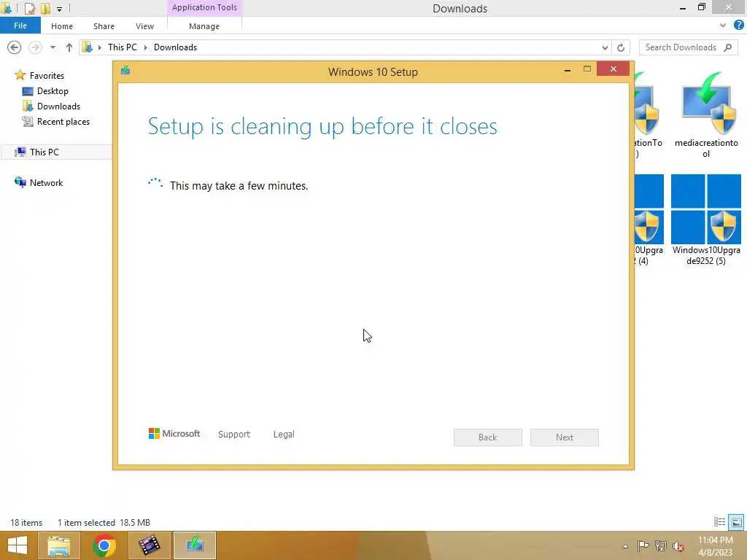Click the Back button in Setup
The image size is (747, 560).
[488, 437]
